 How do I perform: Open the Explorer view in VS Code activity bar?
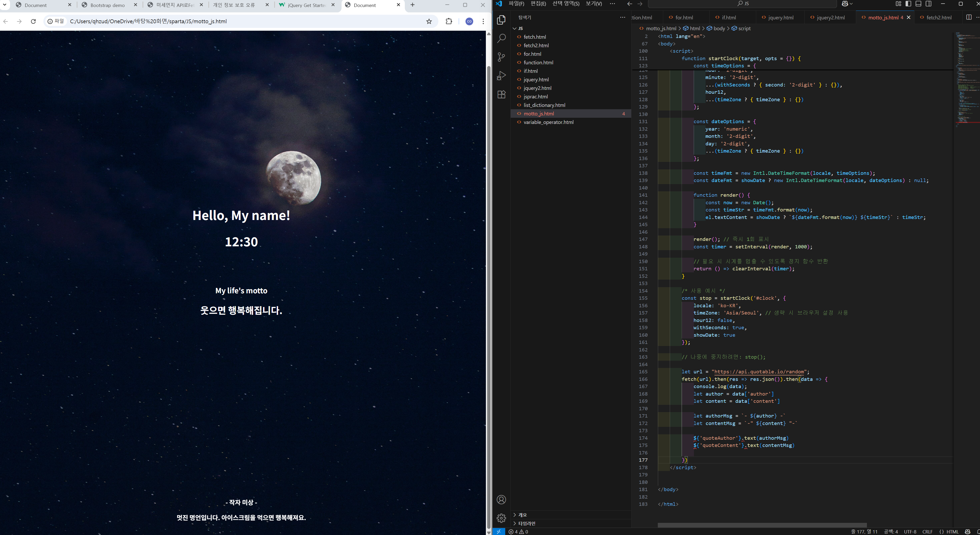tap(501, 20)
